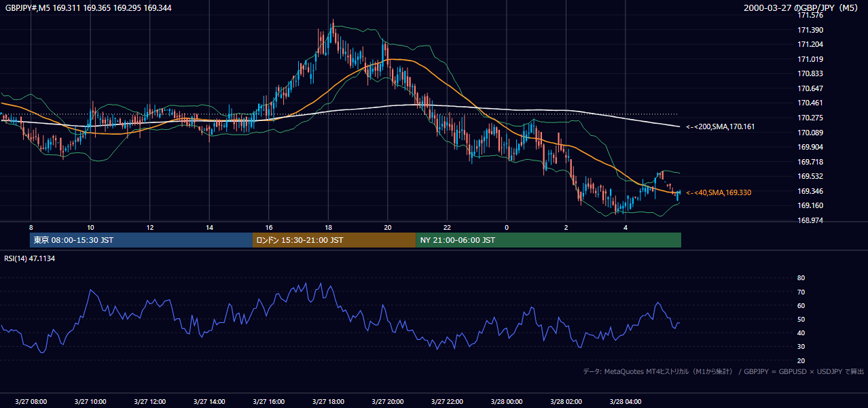Click the 3/28 00:00 time axis label
Viewport: 868px width, 408px height.
[507, 402]
